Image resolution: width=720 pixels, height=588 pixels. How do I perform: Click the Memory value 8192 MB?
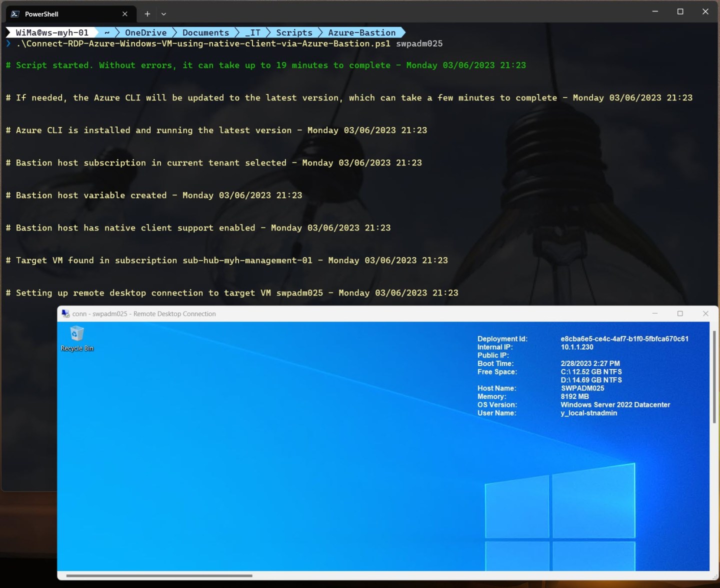point(574,396)
